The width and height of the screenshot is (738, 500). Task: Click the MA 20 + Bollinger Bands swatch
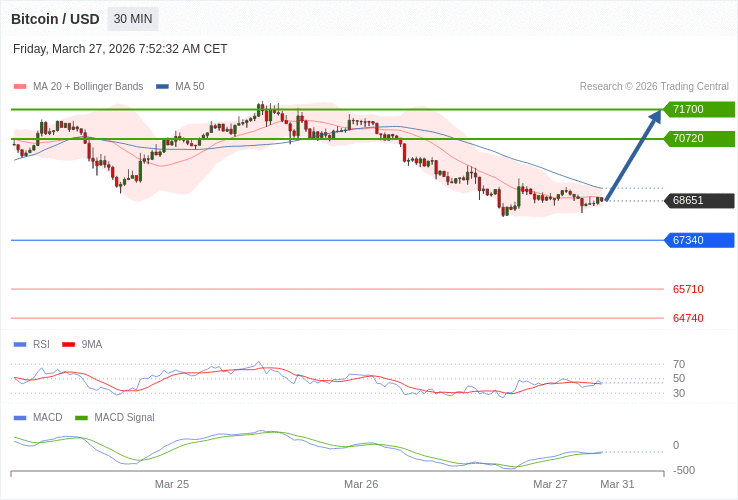coord(20,87)
